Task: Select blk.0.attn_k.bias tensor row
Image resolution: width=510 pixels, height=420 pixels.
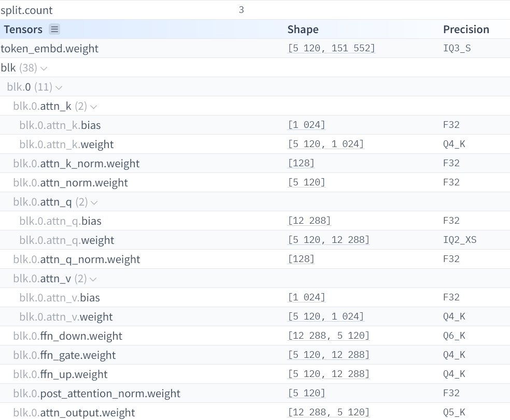Action: click(x=60, y=125)
